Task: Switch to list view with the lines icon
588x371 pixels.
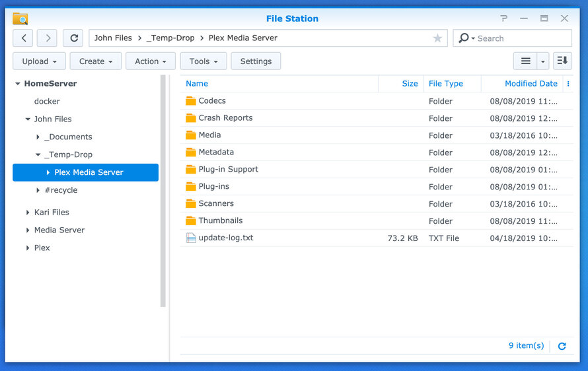Action: click(x=525, y=61)
